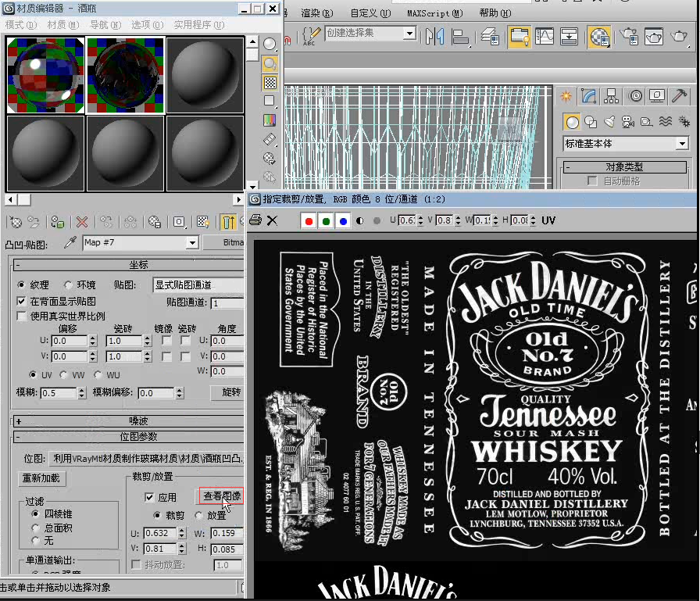Switch to Display panel icon
The image size is (700, 601).
[657, 96]
